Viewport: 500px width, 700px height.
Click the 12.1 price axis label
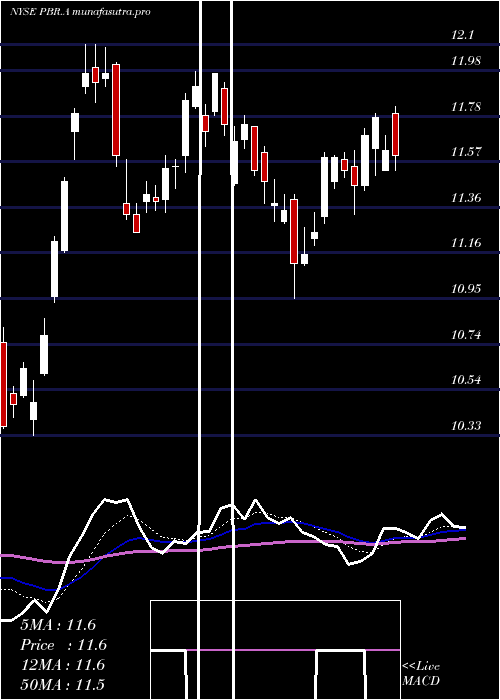(x=462, y=35)
